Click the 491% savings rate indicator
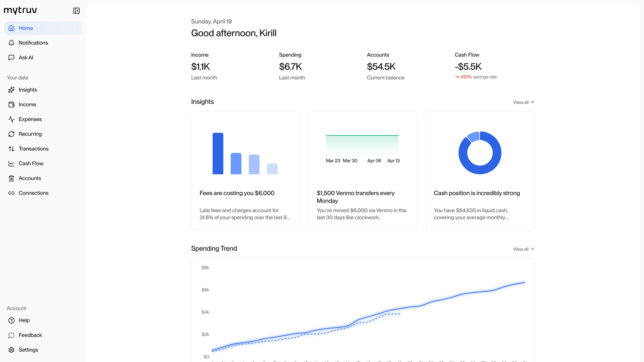The image size is (644, 362). (x=476, y=77)
